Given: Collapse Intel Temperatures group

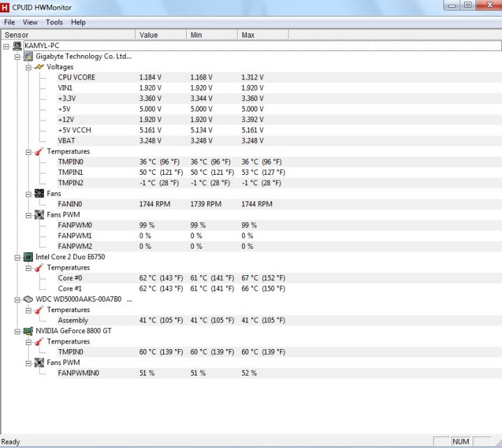Looking at the screenshot, I should (28, 268).
